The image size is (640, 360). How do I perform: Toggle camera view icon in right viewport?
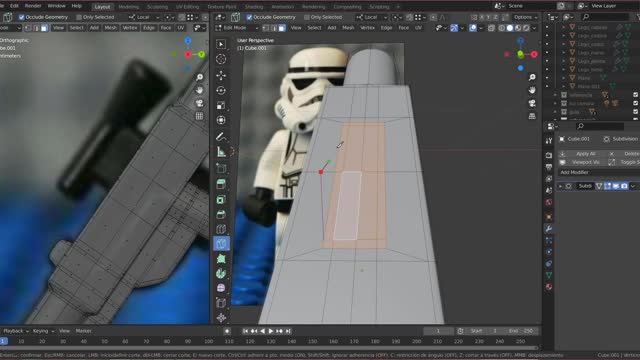coord(532,103)
